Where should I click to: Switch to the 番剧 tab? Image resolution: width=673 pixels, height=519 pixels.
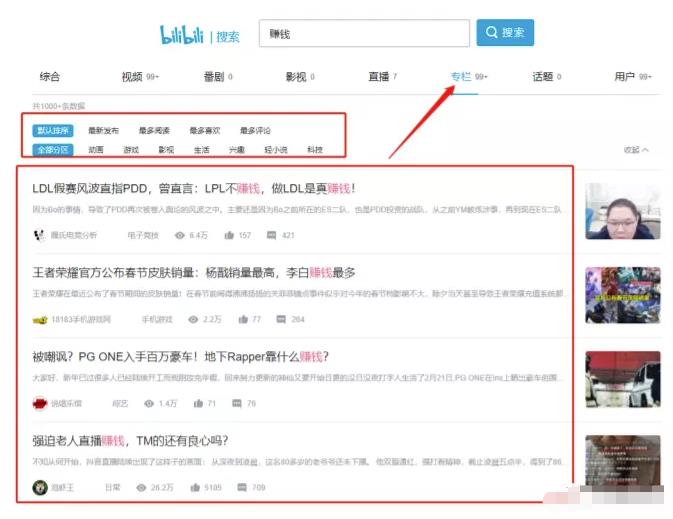(218, 77)
